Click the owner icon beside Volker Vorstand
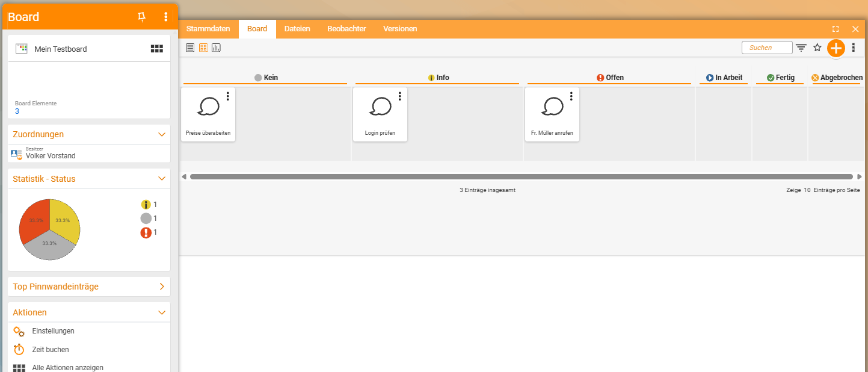Screen dimensions: 868x372 (17, 154)
